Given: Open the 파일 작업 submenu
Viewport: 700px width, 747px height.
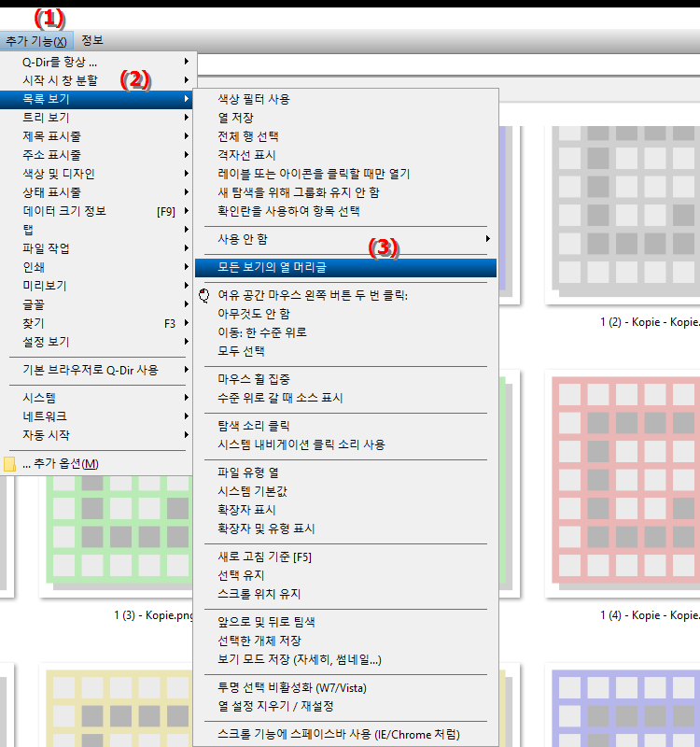Looking at the screenshot, I should pos(98,248).
